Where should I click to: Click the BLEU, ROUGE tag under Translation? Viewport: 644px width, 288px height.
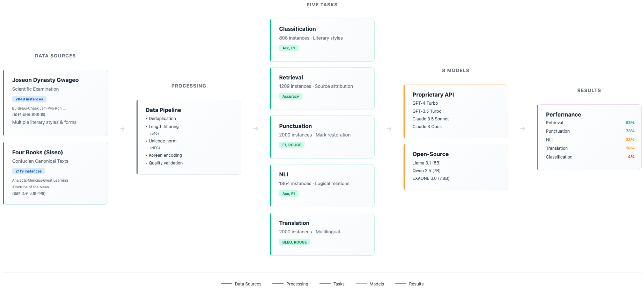pos(294,242)
